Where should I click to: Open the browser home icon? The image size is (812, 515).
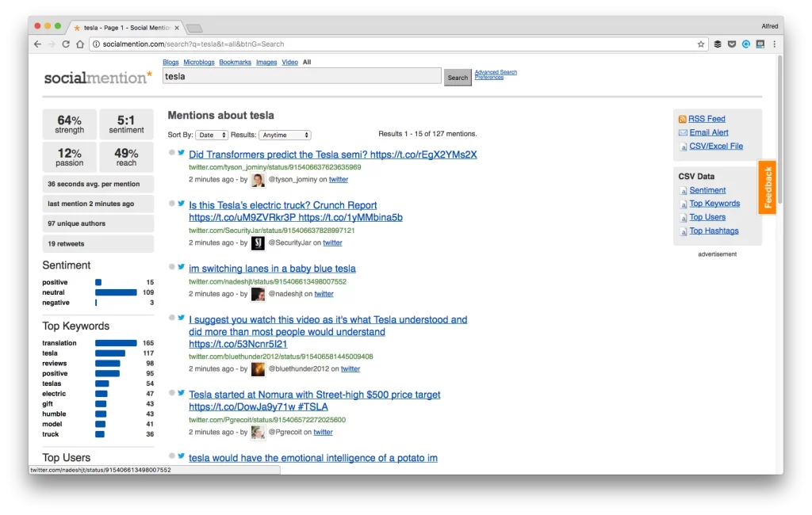coord(80,44)
